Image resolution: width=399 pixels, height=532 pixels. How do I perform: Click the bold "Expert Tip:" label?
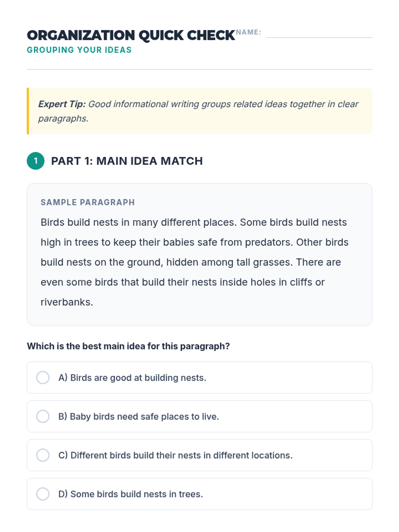[x=62, y=104]
